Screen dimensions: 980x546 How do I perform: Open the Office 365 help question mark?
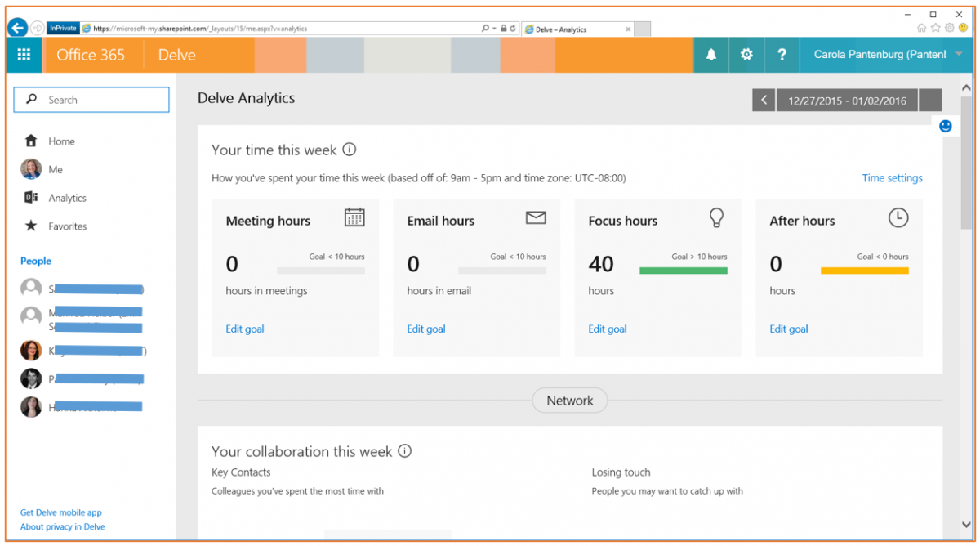782,55
